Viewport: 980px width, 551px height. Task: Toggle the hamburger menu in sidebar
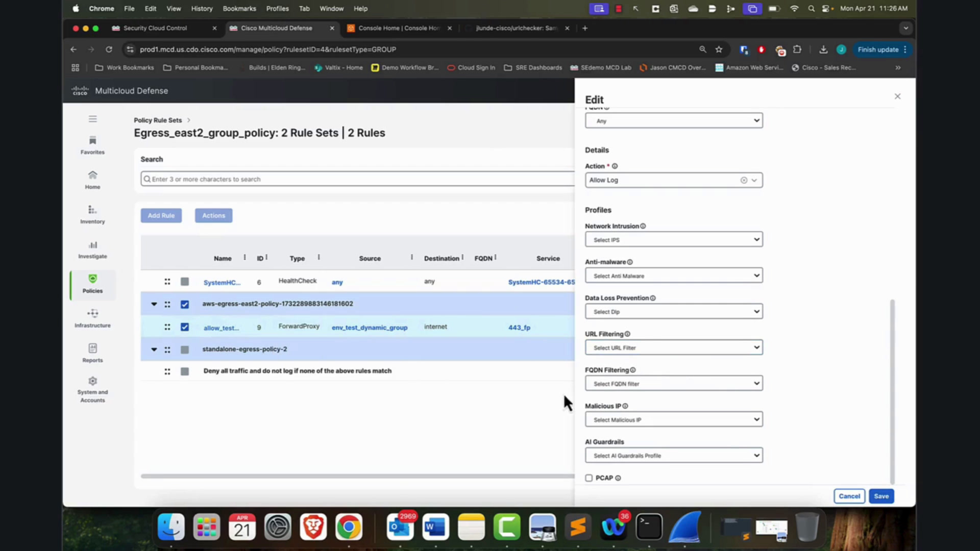point(92,119)
